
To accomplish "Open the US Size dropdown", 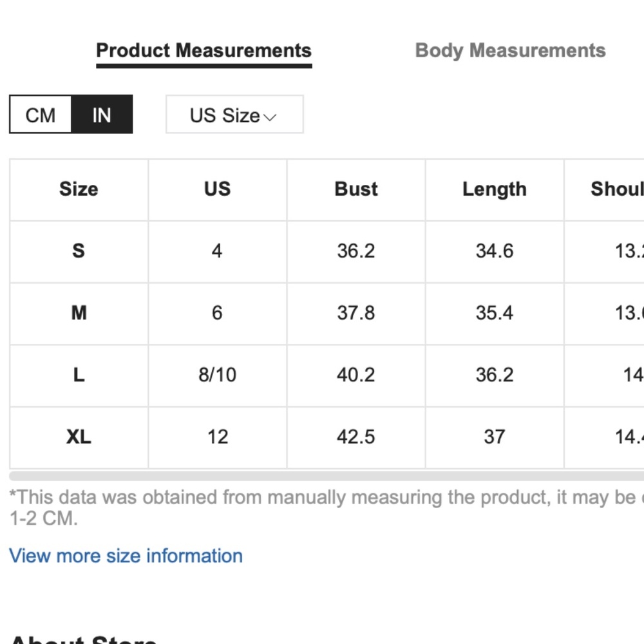I will coord(234,115).
